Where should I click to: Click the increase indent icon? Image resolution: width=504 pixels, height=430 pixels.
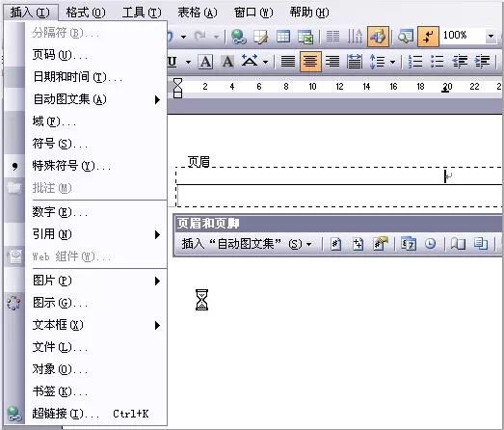click(x=482, y=61)
